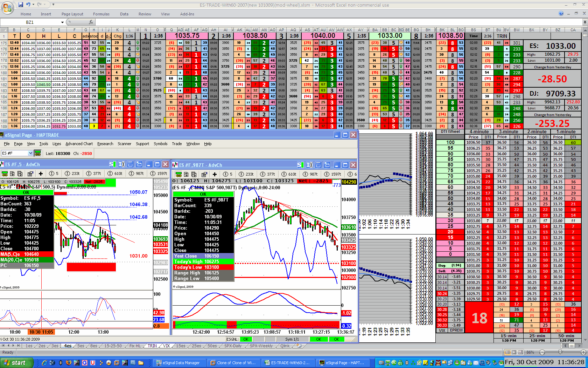Click the DJ 9709.33 value cell
The width and height of the screenshot is (588, 368).
[561, 94]
